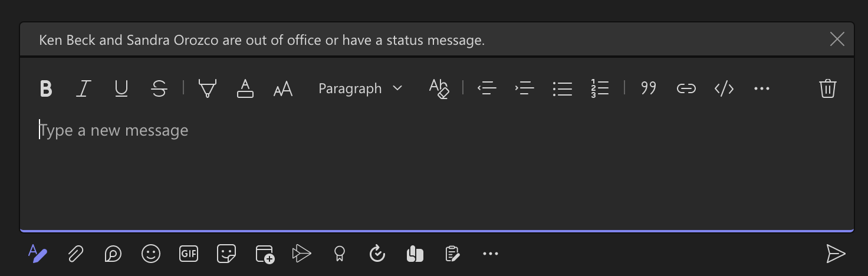Viewport: 868px width, 276px height.
Task: Attach a file with paperclip icon
Action: 75,254
